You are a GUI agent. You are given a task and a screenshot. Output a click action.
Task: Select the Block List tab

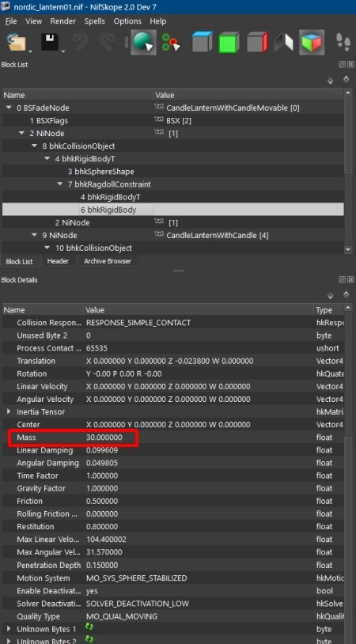(19, 261)
